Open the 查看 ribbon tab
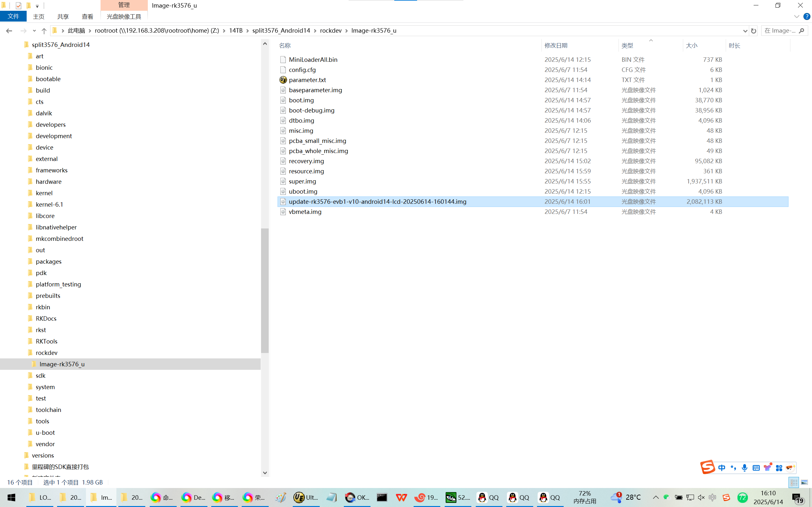This screenshot has width=812, height=507. click(87, 16)
